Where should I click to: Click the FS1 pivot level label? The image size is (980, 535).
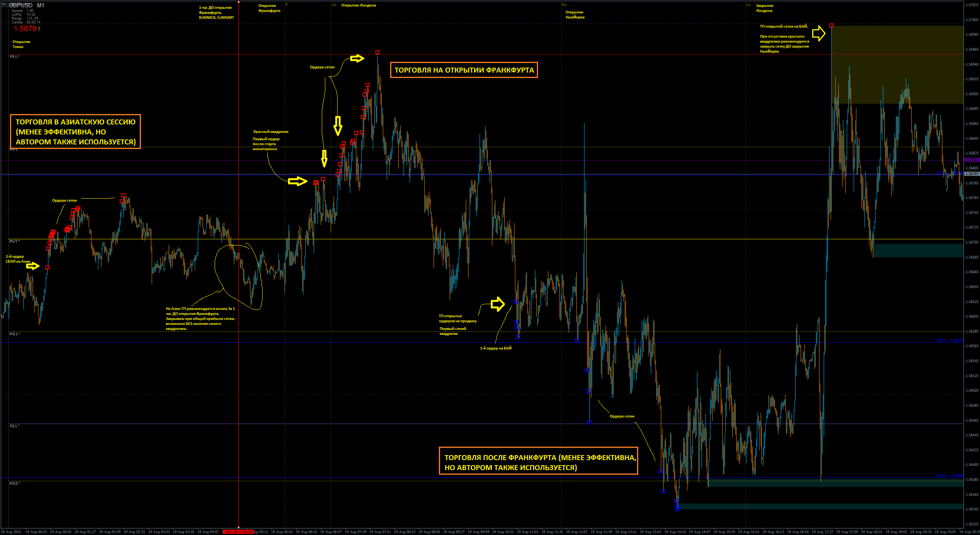15,426
